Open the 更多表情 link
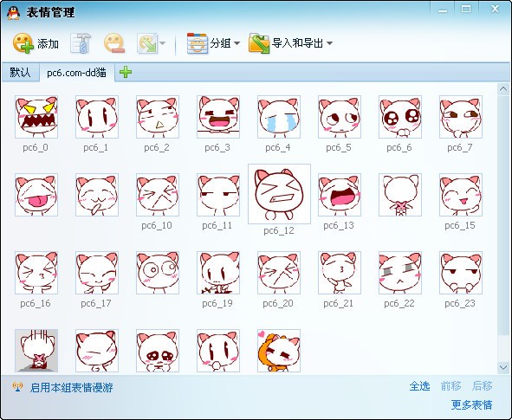Viewport: 512px width, 420px height. click(471, 404)
